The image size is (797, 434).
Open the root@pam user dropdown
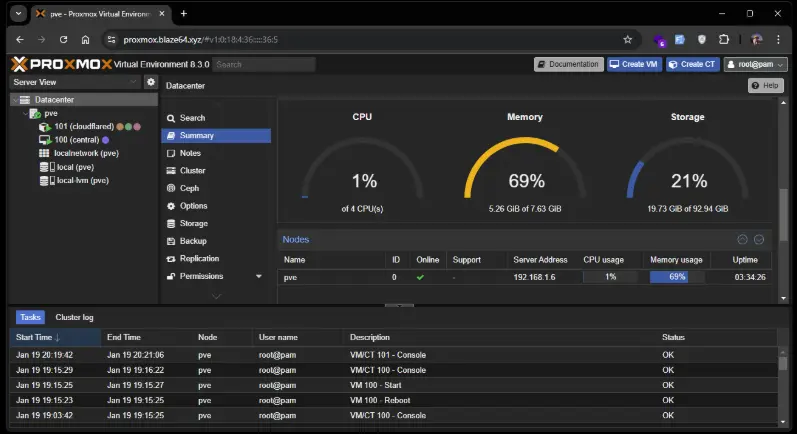click(x=756, y=65)
